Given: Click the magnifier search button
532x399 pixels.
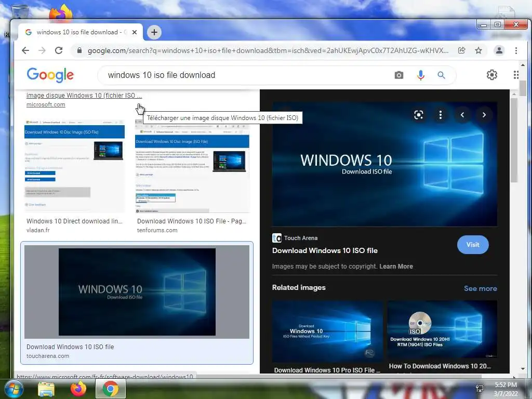Looking at the screenshot, I should pyautogui.click(x=441, y=75).
